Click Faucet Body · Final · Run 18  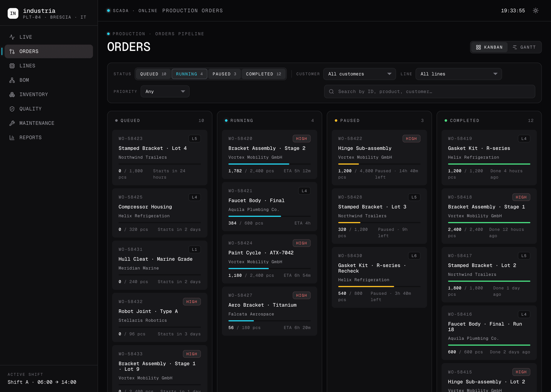pos(485,327)
